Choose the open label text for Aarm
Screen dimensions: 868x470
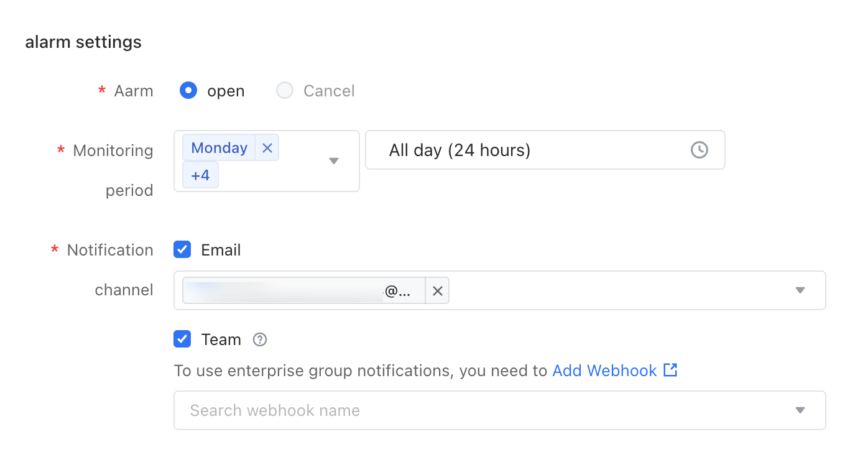pyautogui.click(x=226, y=91)
